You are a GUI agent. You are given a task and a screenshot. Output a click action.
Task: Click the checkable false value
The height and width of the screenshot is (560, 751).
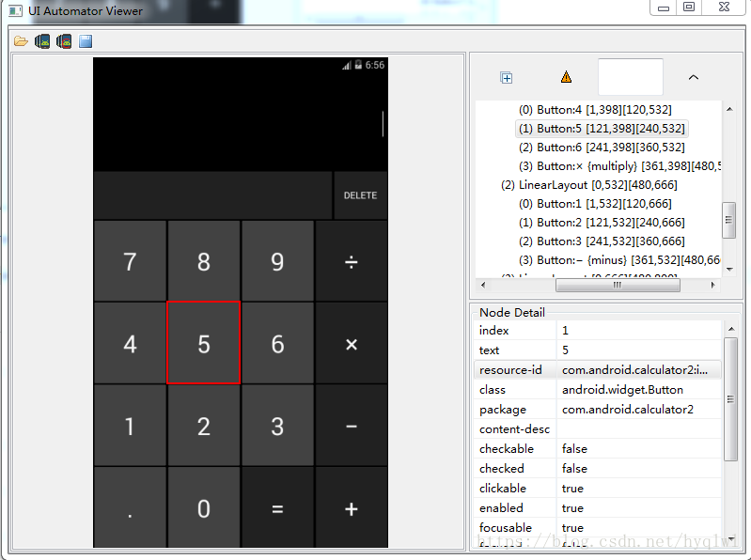pos(639,448)
